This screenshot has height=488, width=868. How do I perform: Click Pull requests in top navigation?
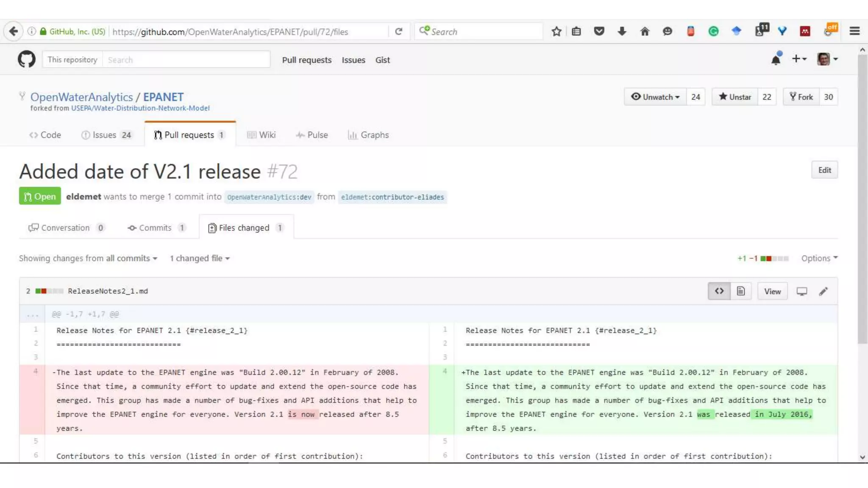click(307, 60)
